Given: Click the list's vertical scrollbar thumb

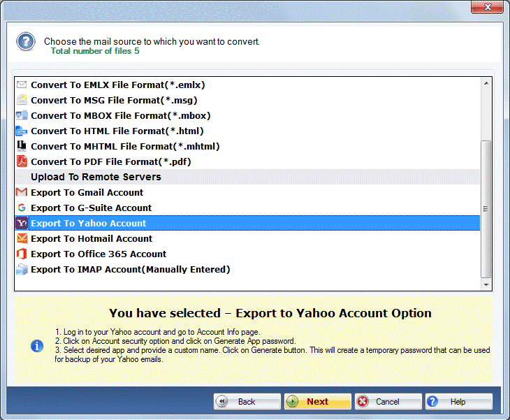Looking at the screenshot, I should (486, 209).
